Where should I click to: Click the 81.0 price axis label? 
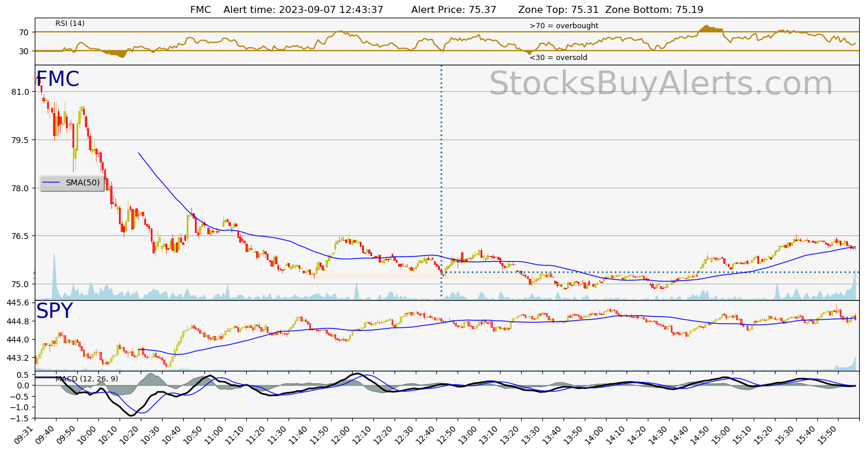[19, 92]
